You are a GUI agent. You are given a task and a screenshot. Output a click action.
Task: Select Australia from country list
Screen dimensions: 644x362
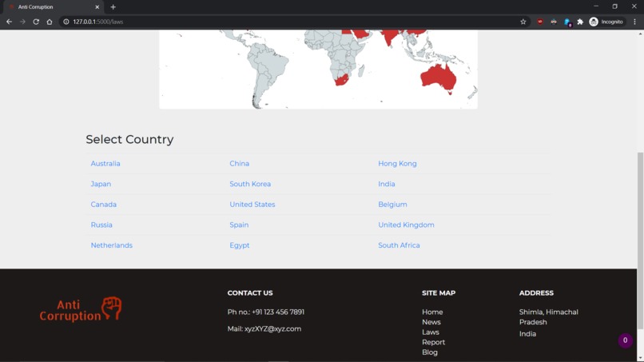pyautogui.click(x=105, y=164)
